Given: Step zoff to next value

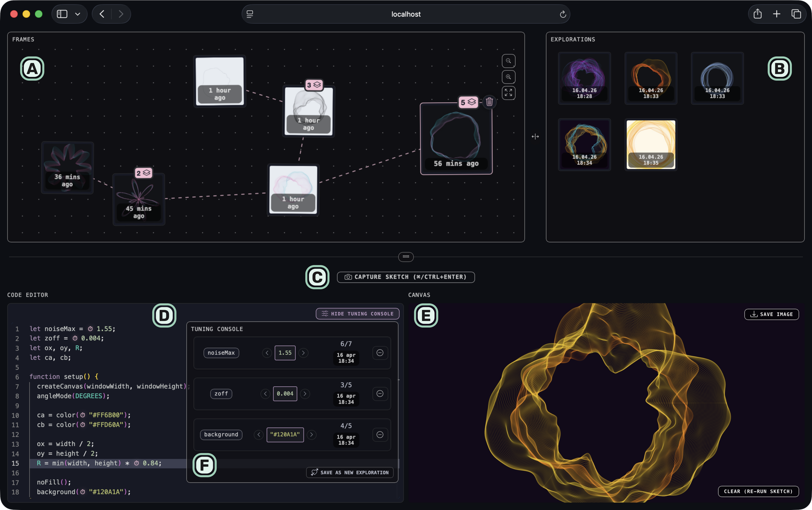Looking at the screenshot, I should pyautogui.click(x=305, y=394).
